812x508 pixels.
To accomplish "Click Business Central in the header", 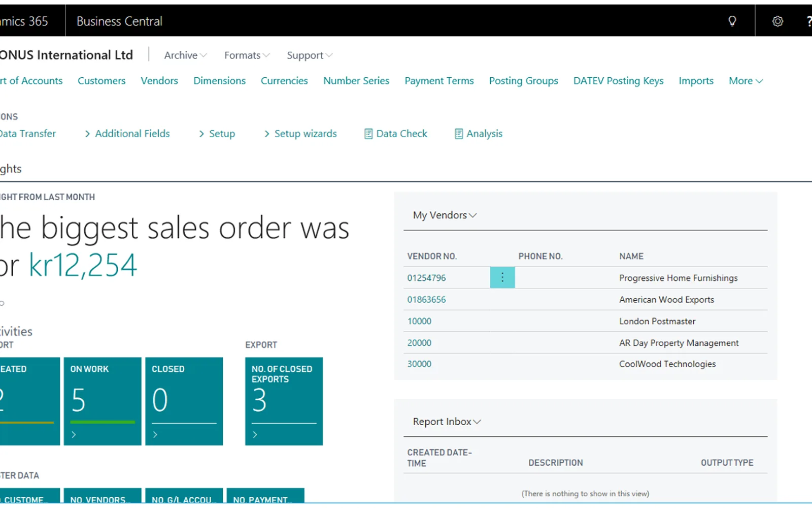I will pyautogui.click(x=119, y=21).
